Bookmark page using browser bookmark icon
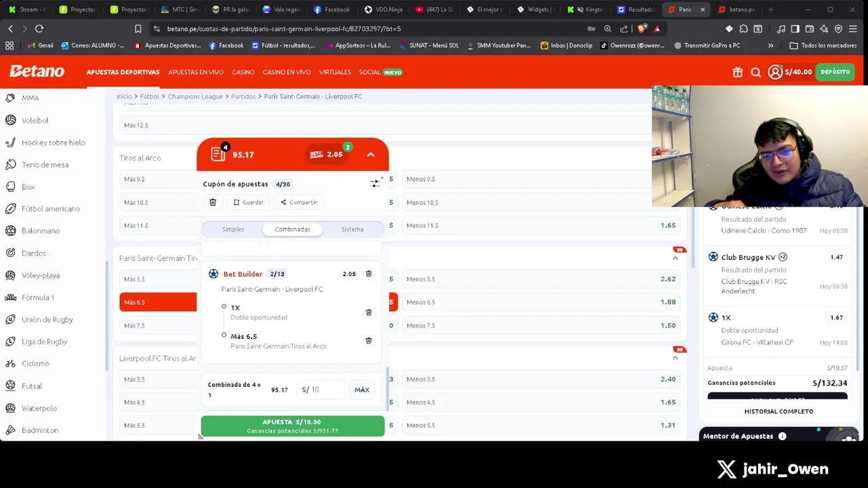This screenshot has width=868, height=488. click(x=138, y=28)
